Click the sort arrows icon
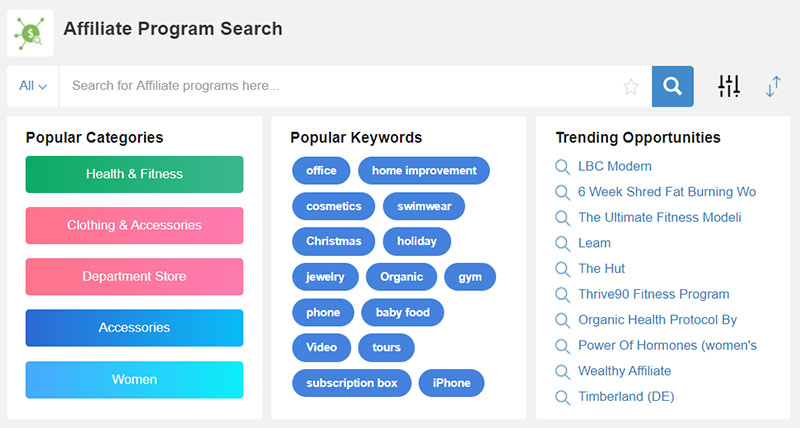The width and height of the screenshot is (800, 428). tap(773, 86)
